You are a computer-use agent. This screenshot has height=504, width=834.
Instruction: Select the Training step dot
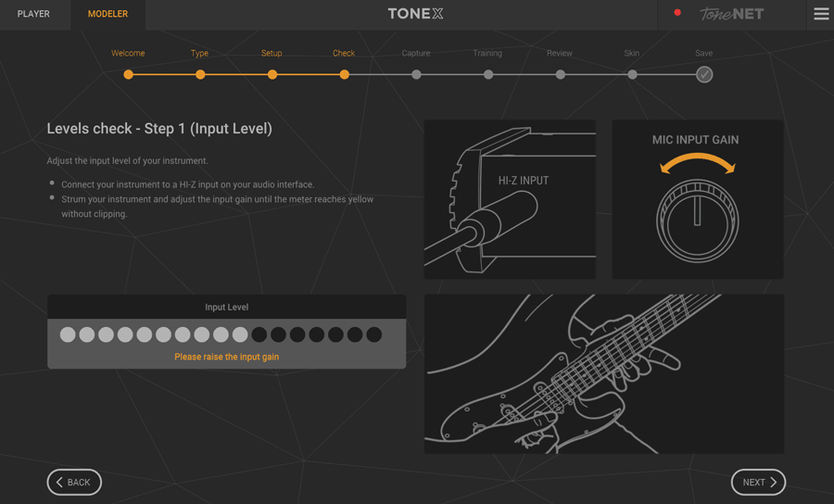tap(488, 74)
